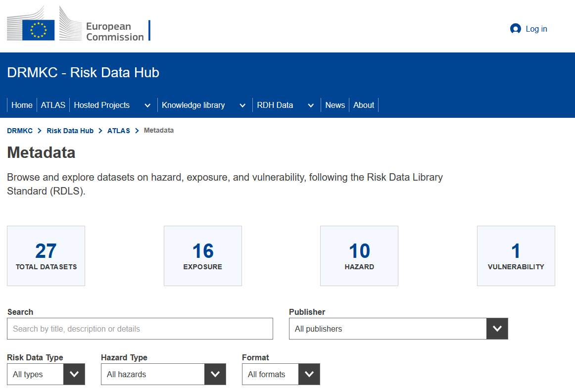
Task: Click the 16 EXPOSURE dataset card
Action: click(x=202, y=256)
